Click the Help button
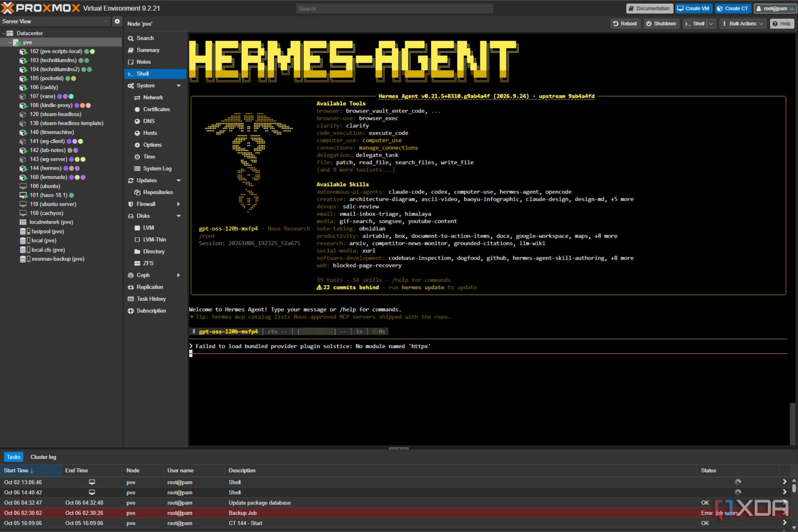This screenshot has height=532, width=798. click(782, 24)
